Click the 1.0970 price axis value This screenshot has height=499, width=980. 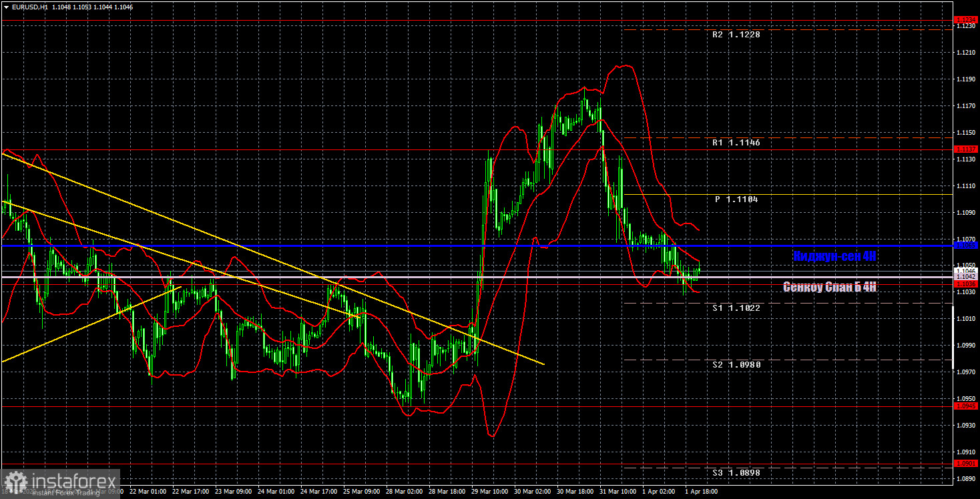[x=965, y=372]
